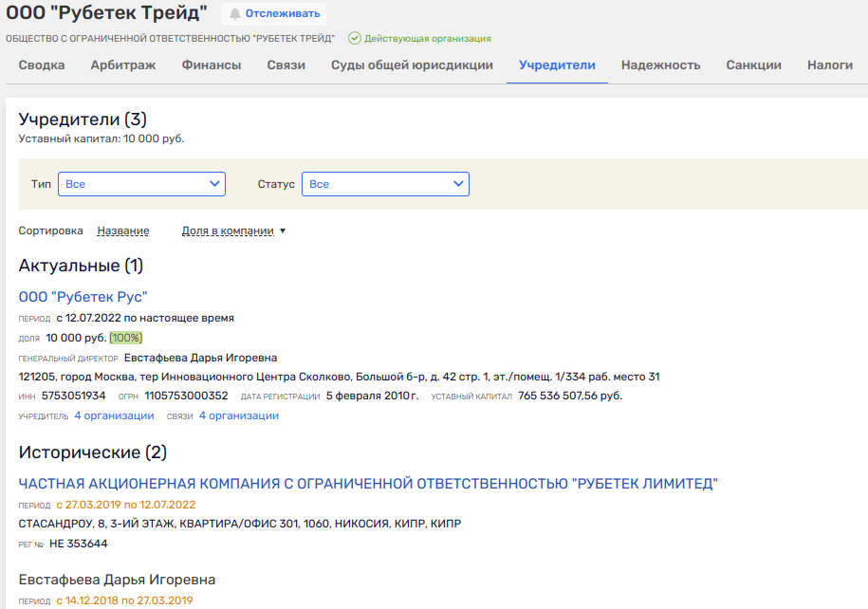Click the period с 14.12.2018 по 27.03.2019
The height and width of the screenshot is (609, 868).
[x=124, y=600]
